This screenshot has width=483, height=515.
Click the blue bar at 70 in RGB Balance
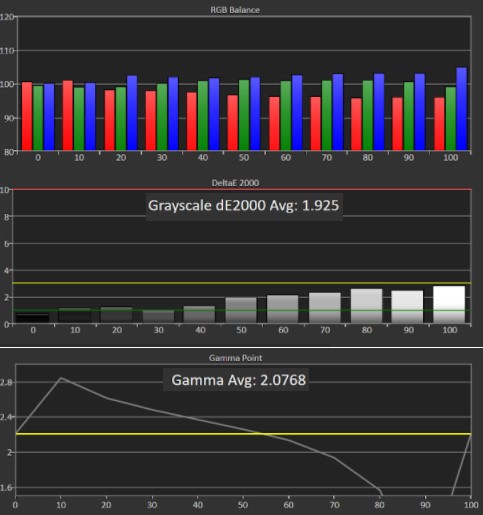pos(338,112)
